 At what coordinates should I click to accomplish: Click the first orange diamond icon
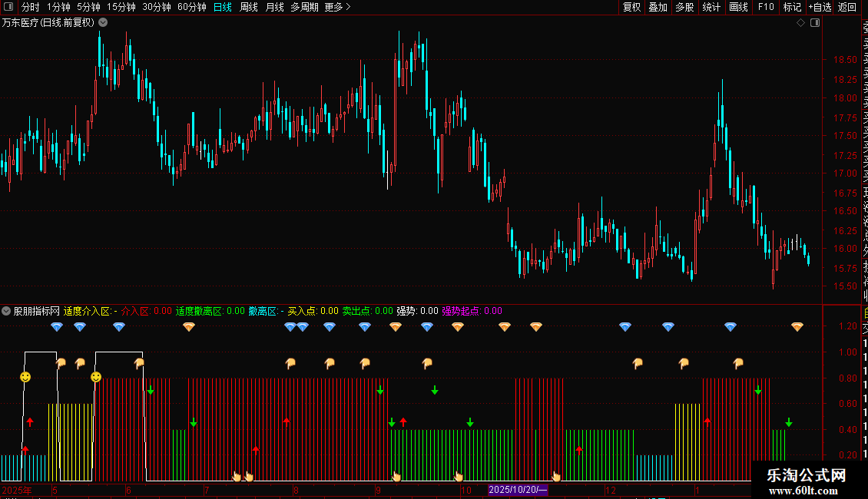coord(188,327)
